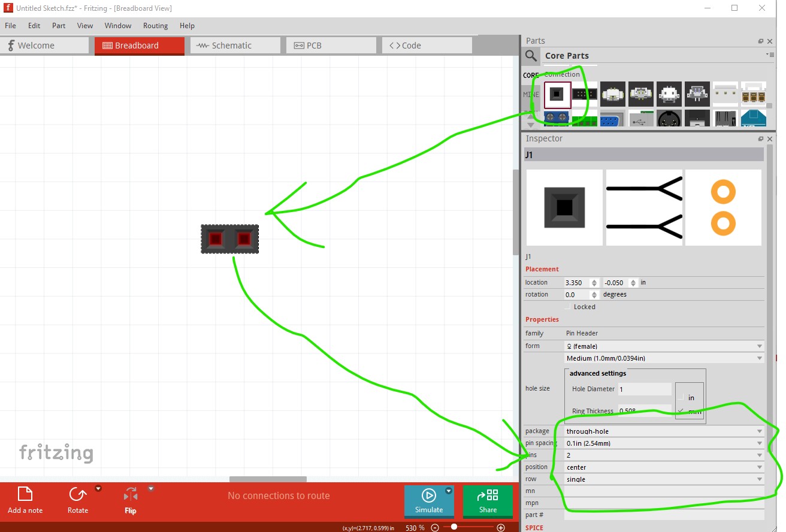This screenshot has width=786, height=532.
Task: Click the canvas horizontal scrollbar thumb
Action: click(268, 479)
